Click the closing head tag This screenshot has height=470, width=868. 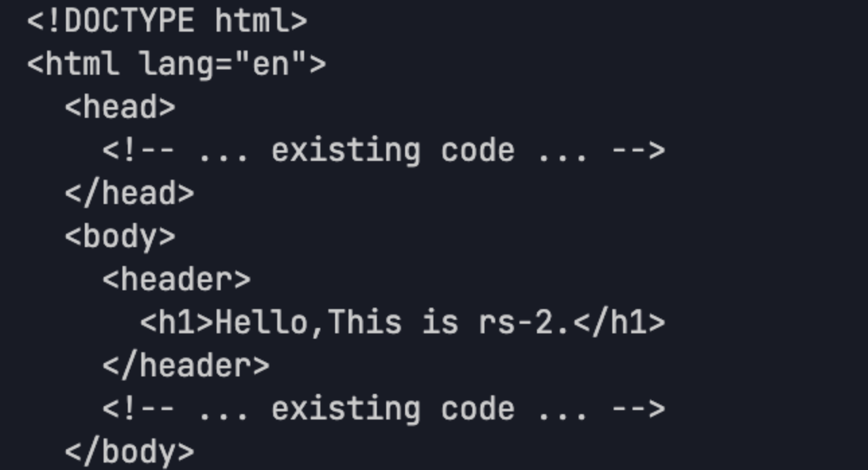click(129, 194)
